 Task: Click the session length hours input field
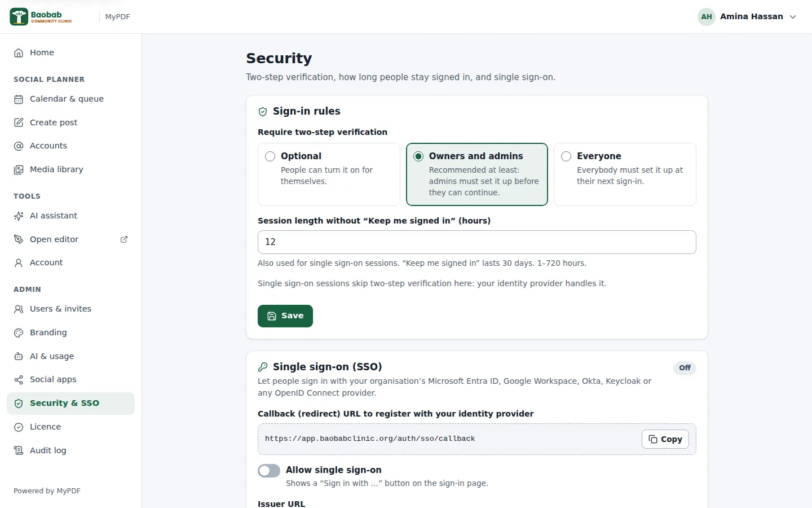pyautogui.click(x=477, y=242)
